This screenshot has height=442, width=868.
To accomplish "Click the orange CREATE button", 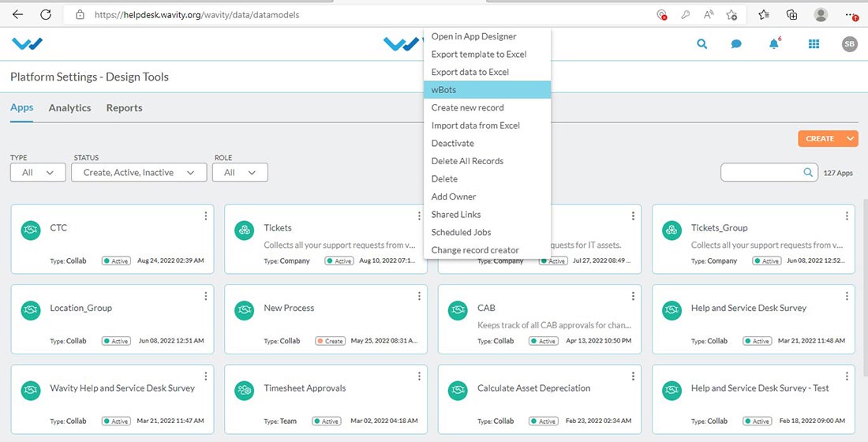I will pos(820,138).
